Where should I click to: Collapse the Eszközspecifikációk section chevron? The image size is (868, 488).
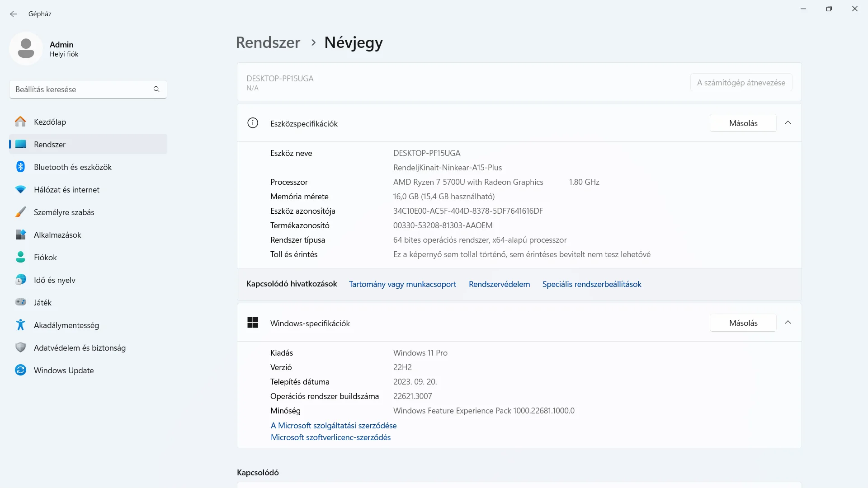pos(788,123)
